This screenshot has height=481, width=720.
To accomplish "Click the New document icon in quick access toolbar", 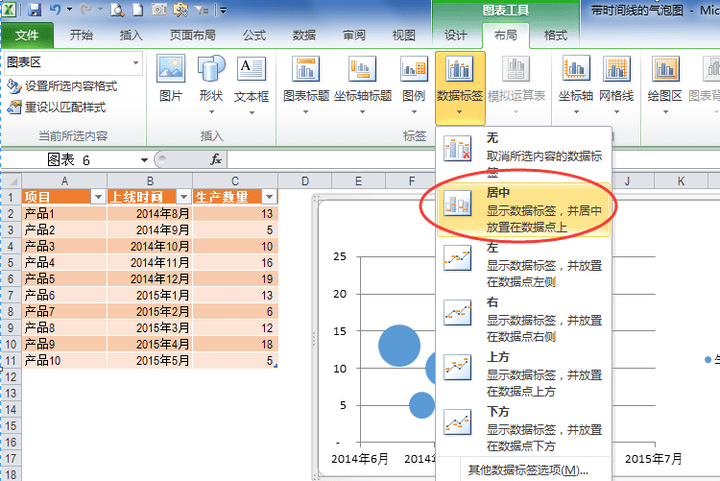I will [138, 10].
